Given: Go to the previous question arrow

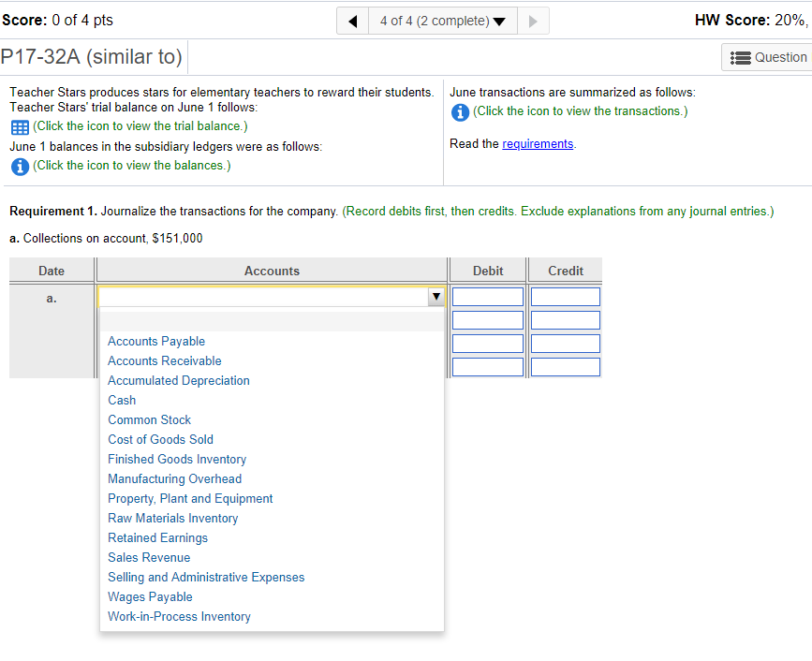Looking at the screenshot, I should 353,21.
